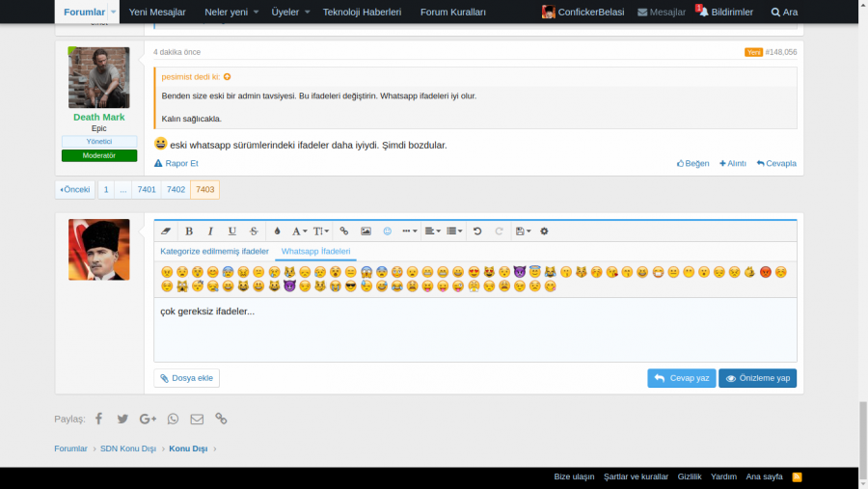Screen dimensions: 868x489
Task: Expand the Neler yeni dropdown arrow
Action: tap(256, 12)
